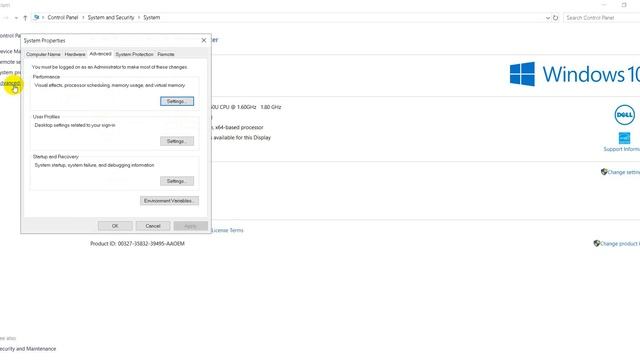Go to the System Protection tab
Viewport: 640px width, 360px height.
tap(134, 54)
